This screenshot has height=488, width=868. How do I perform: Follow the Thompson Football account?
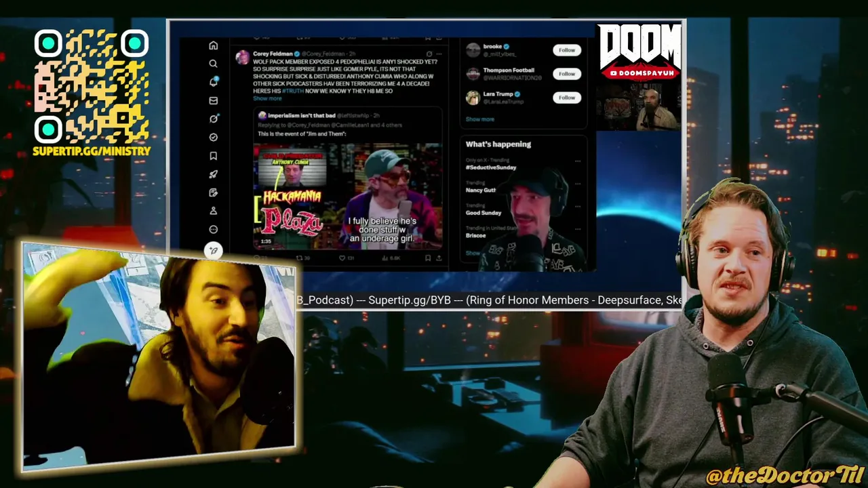pos(566,74)
